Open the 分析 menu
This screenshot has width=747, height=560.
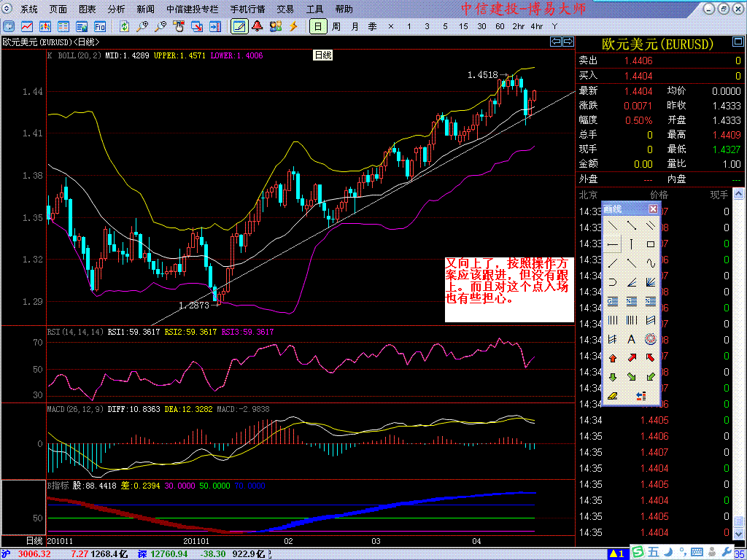click(116, 9)
